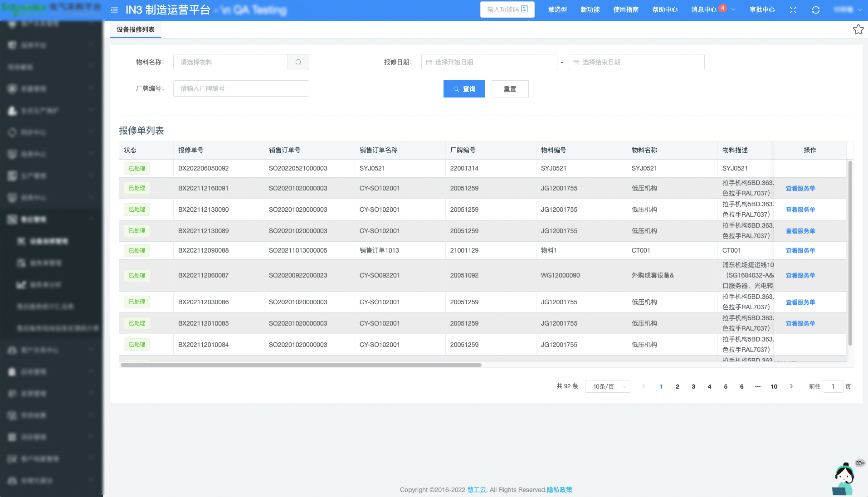The height and width of the screenshot is (497, 868).
Task: Click 查看服务单 for BX202112030086
Action: pyautogui.click(x=800, y=302)
